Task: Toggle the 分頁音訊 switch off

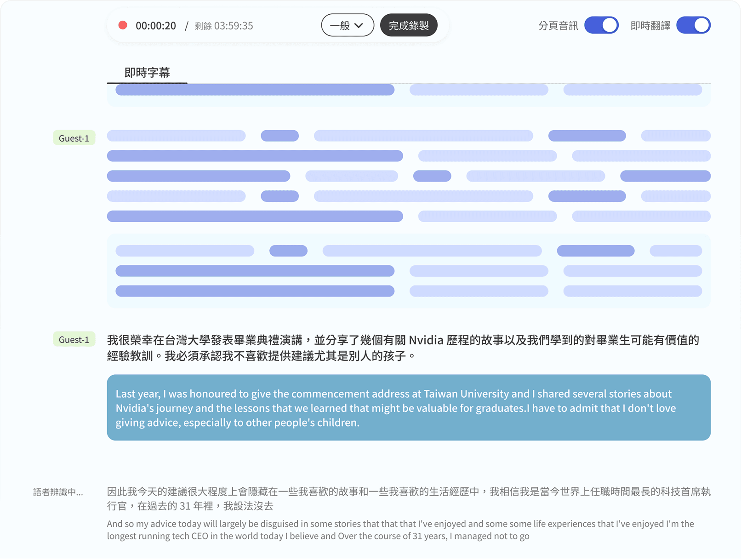Action: pos(601,25)
